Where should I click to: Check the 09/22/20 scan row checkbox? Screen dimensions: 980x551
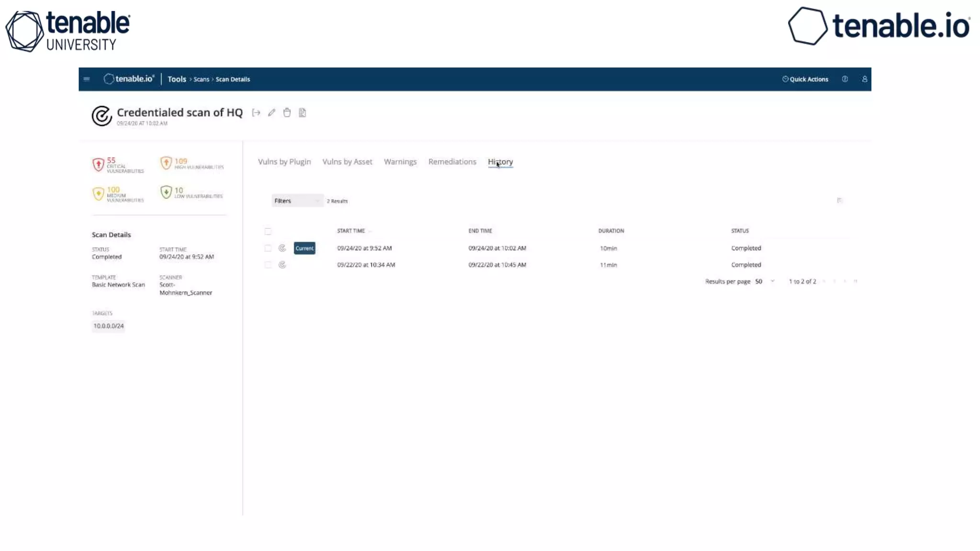pyautogui.click(x=268, y=264)
